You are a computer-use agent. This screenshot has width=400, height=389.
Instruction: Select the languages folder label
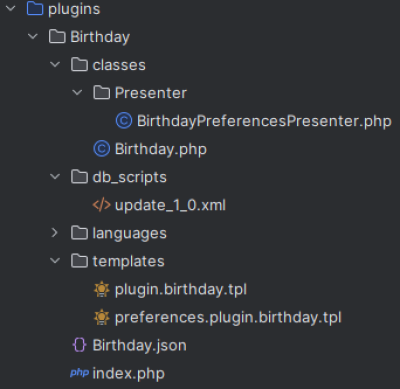129,233
